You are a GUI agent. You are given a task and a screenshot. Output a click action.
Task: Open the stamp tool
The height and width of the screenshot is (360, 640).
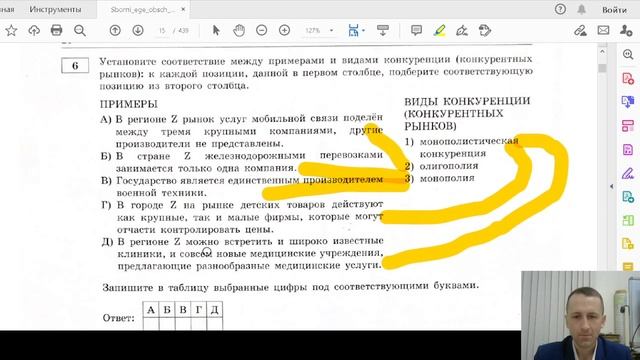click(x=485, y=31)
